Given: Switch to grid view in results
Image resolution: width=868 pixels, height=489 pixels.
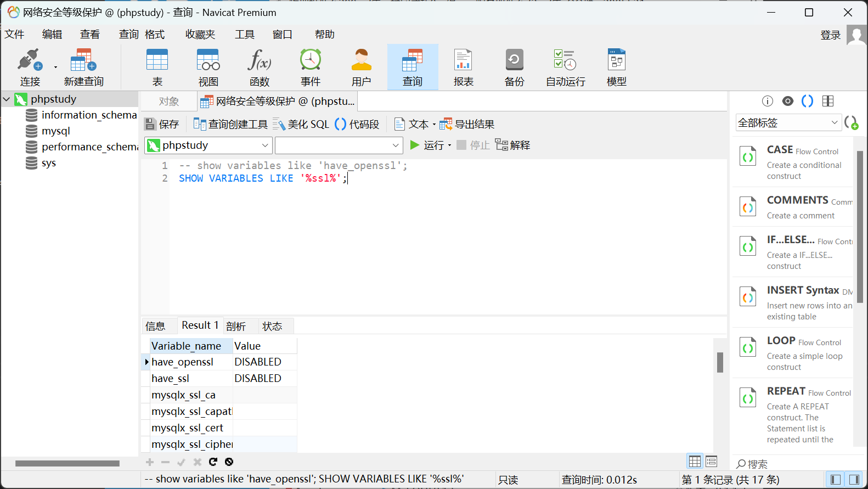Looking at the screenshot, I should 695,461.
